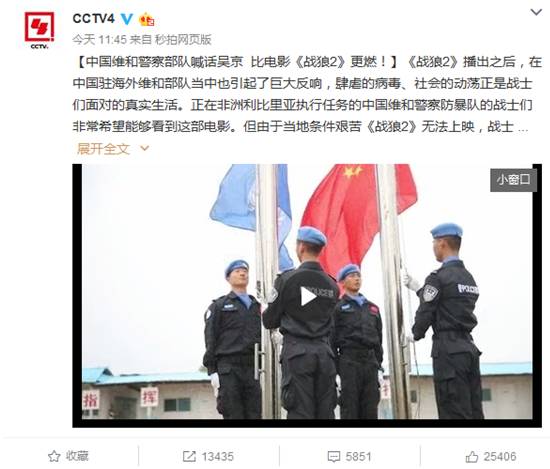This screenshot has height=469, width=550.
Task: Open the CCTV4 account name link
Action: coord(94,19)
